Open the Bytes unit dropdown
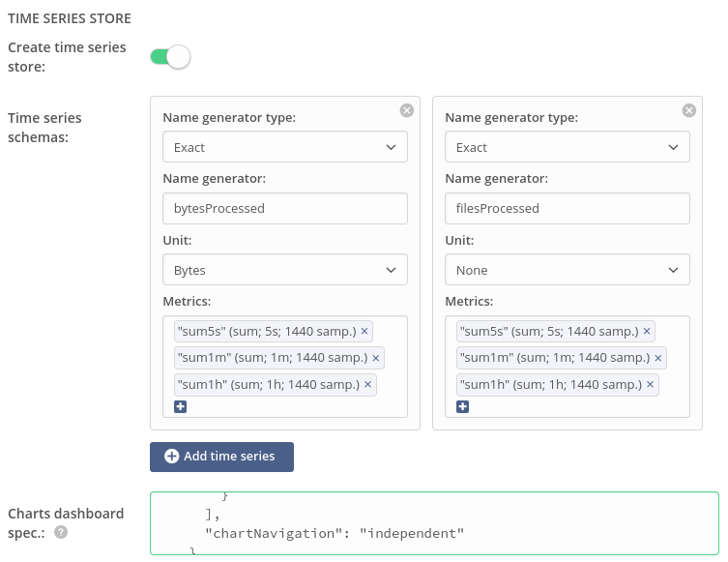The height and width of the screenshot is (562, 728). pyautogui.click(x=285, y=270)
